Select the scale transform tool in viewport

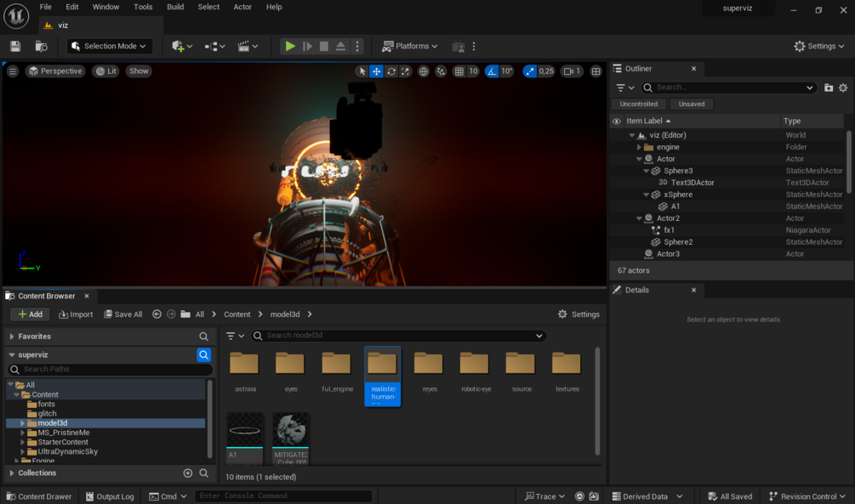point(406,71)
